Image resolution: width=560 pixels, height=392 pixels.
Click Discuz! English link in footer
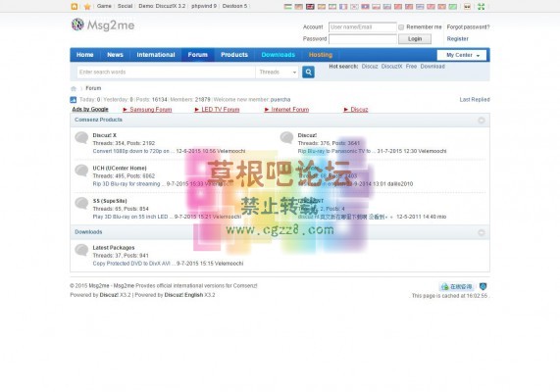[x=183, y=295]
